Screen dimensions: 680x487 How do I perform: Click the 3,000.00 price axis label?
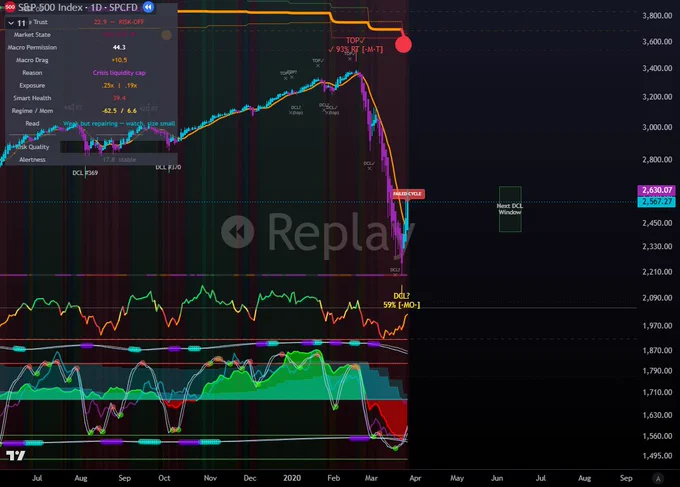pos(657,127)
